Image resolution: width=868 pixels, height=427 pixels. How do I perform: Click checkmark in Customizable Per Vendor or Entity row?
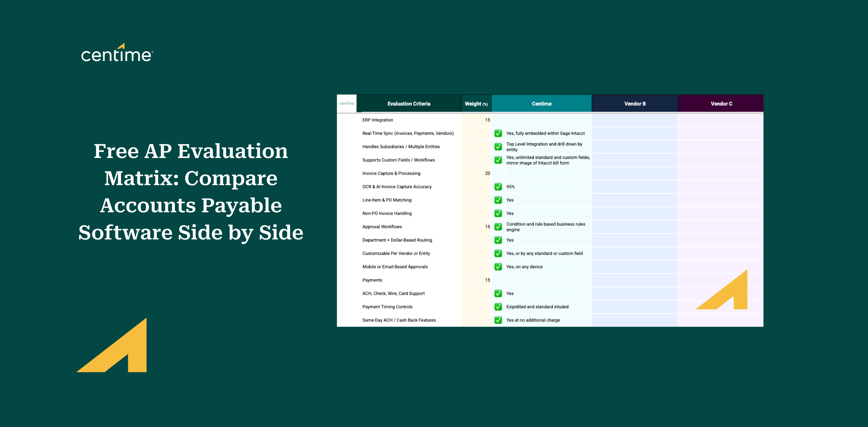[x=498, y=253]
